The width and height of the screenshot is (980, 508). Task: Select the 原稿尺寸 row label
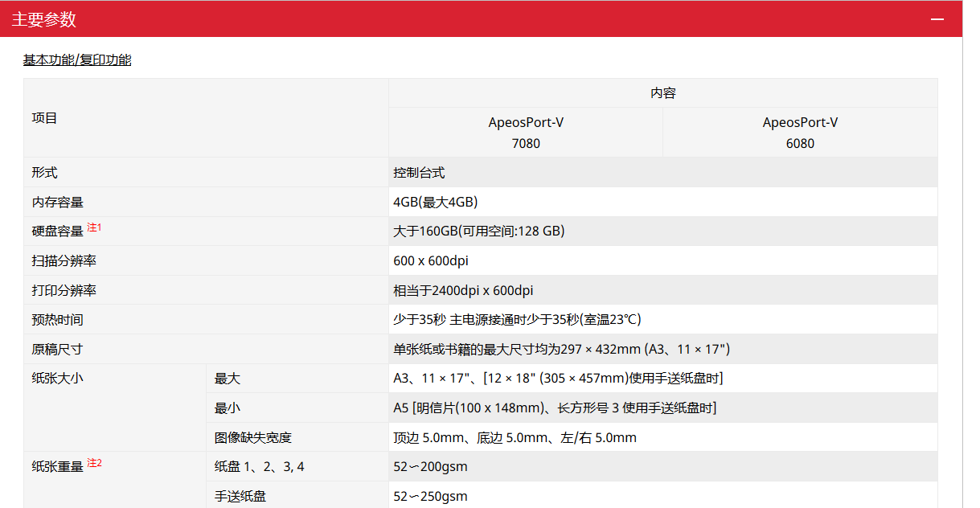coord(58,350)
